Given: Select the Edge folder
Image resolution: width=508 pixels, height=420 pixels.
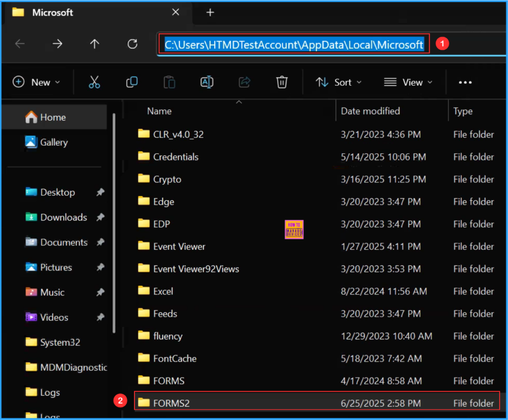Looking at the screenshot, I should click(317, 202).
